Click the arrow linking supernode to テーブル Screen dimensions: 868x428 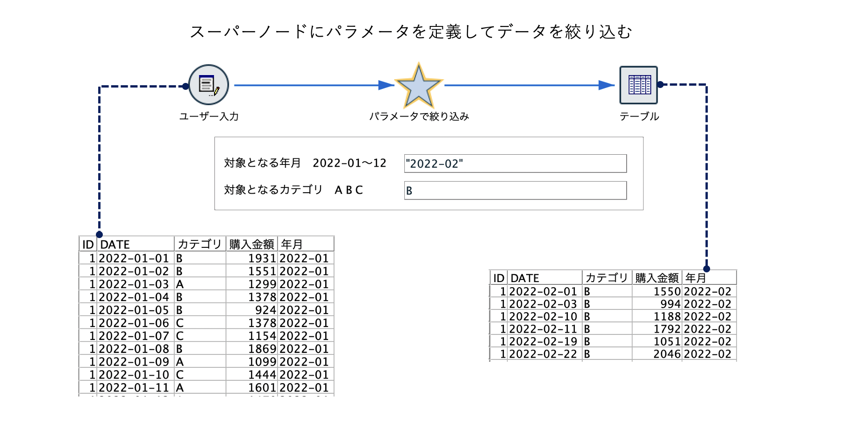coord(533,85)
